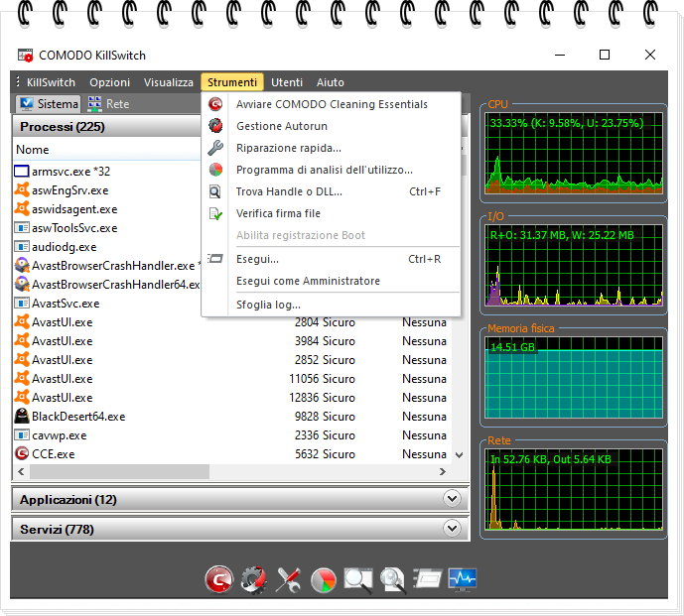
Task: Expand the Applicazioni (12) section chevron
Action: coord(452,498)
